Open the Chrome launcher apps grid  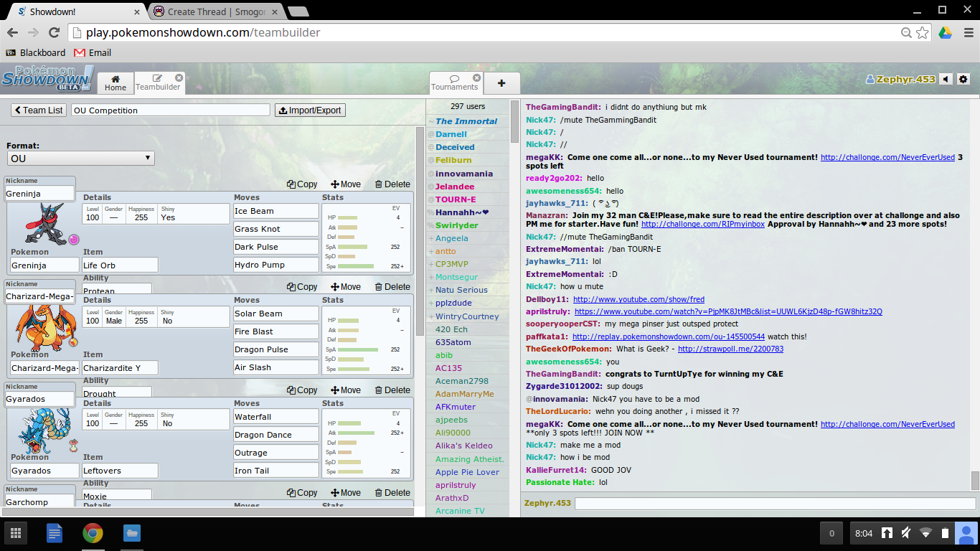pos(16,533)
